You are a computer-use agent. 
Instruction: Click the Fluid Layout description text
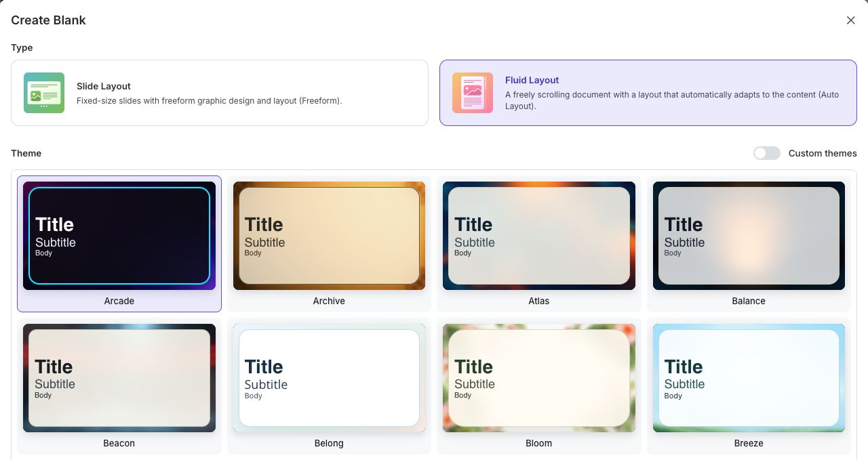672,100
